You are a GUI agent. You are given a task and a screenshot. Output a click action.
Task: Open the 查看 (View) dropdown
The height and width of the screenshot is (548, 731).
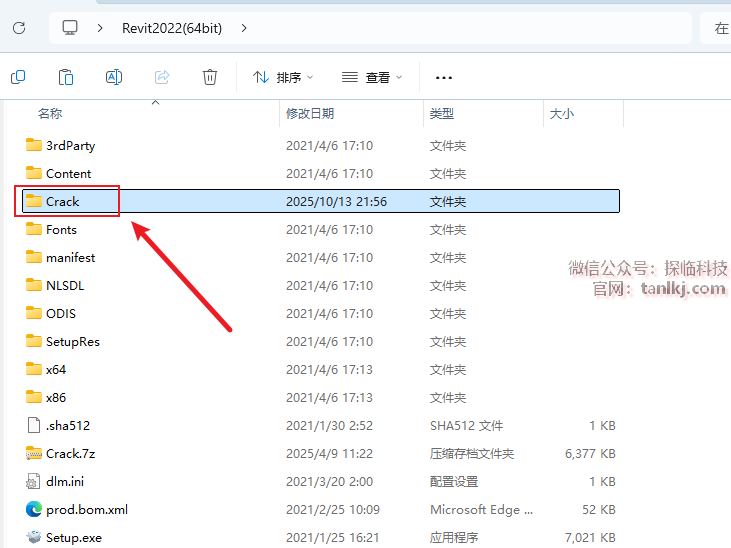click(372, 77)
